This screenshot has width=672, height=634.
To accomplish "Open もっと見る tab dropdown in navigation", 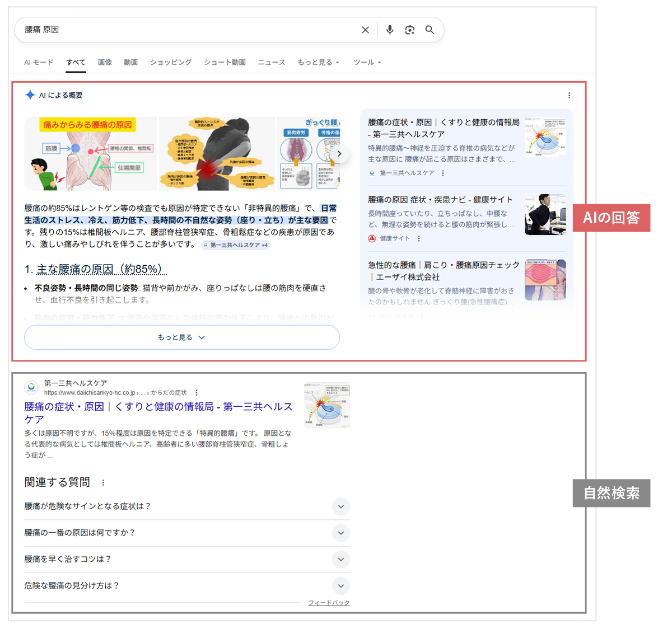I will pyautogui.click(x=318, y=63).
